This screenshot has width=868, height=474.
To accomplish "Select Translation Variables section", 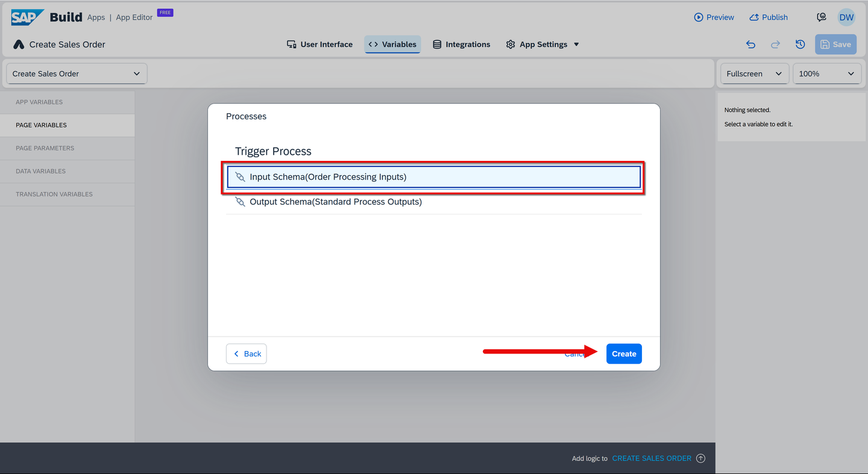I will [68, 194].
